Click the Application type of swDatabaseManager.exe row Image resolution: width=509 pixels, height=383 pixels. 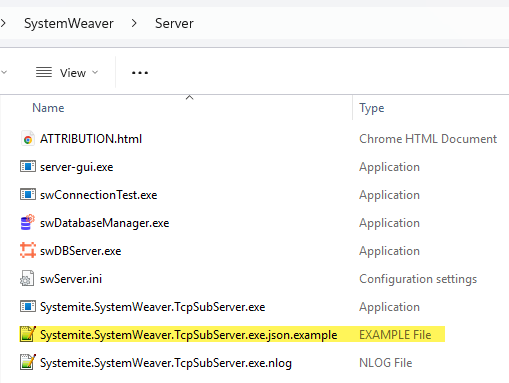389,223
